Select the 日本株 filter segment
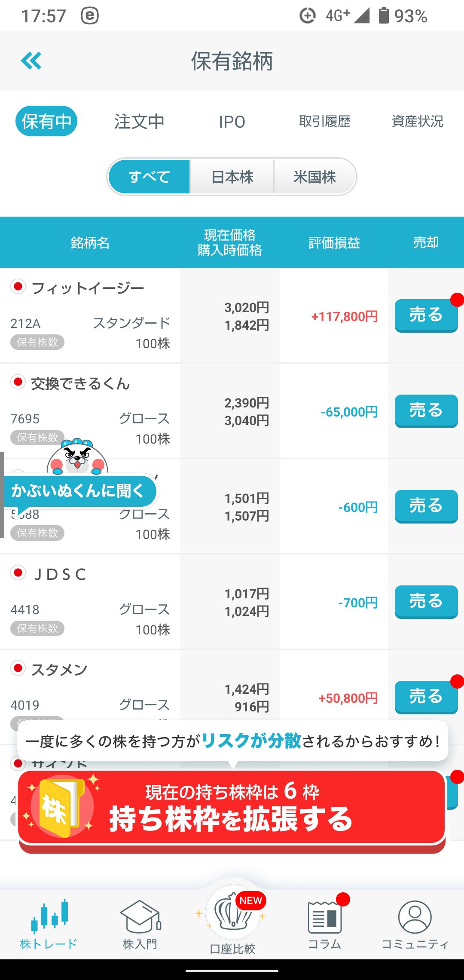 (232, 177)
